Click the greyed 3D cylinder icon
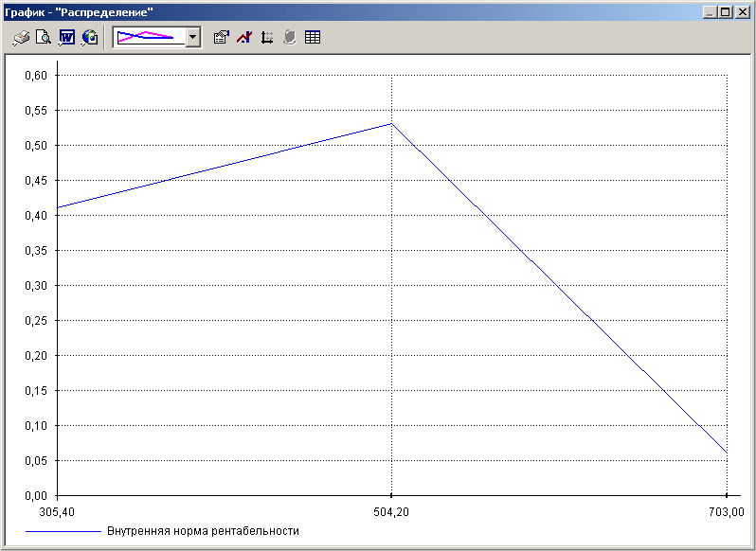Image resolution: width=756 pixels, height=551 pixels. tap(289, 37)
